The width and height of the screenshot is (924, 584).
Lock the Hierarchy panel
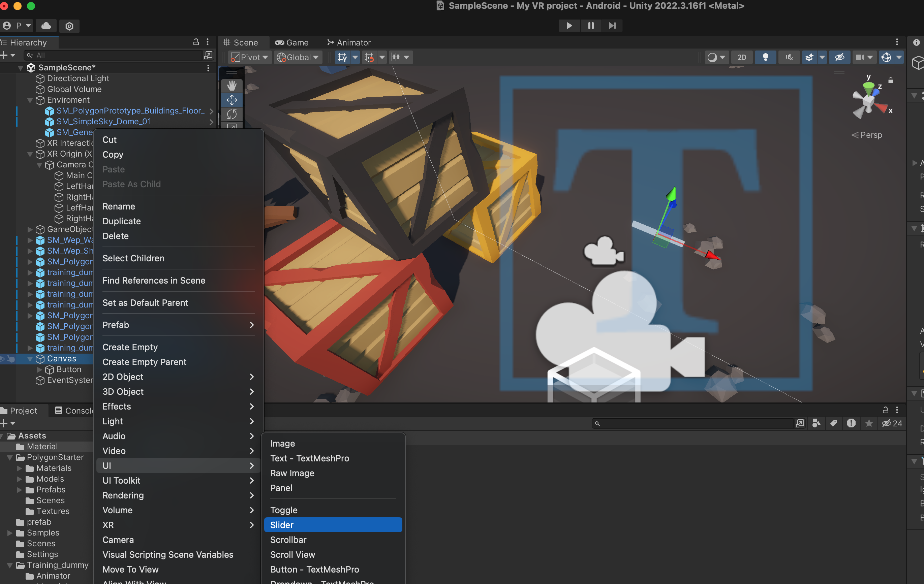click(x=196, y=42)
